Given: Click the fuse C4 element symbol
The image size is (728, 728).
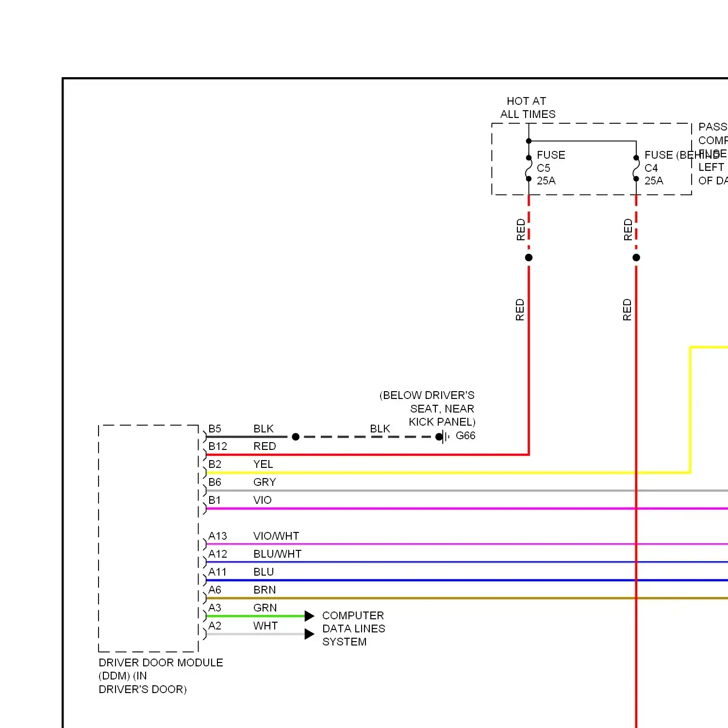Looking at the screenshot, I should click(636, 168).
